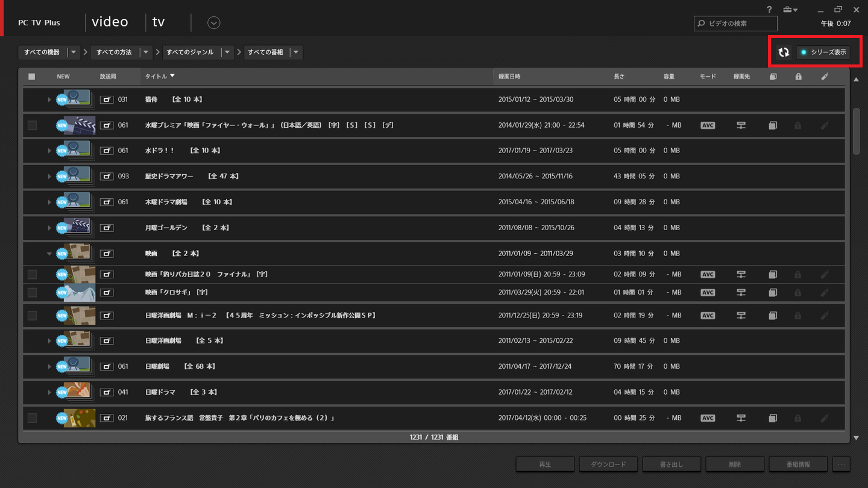Switch to the tv tab
Image resolution: width=868 pixels, height=488 pixels.
tap(158, 21)
